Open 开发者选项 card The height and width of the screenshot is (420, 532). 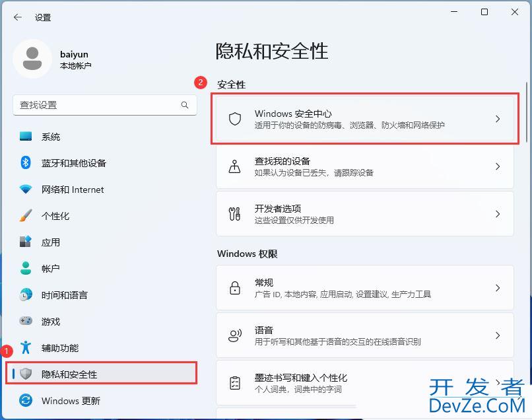pyautogui.click(x=365, y=214)
